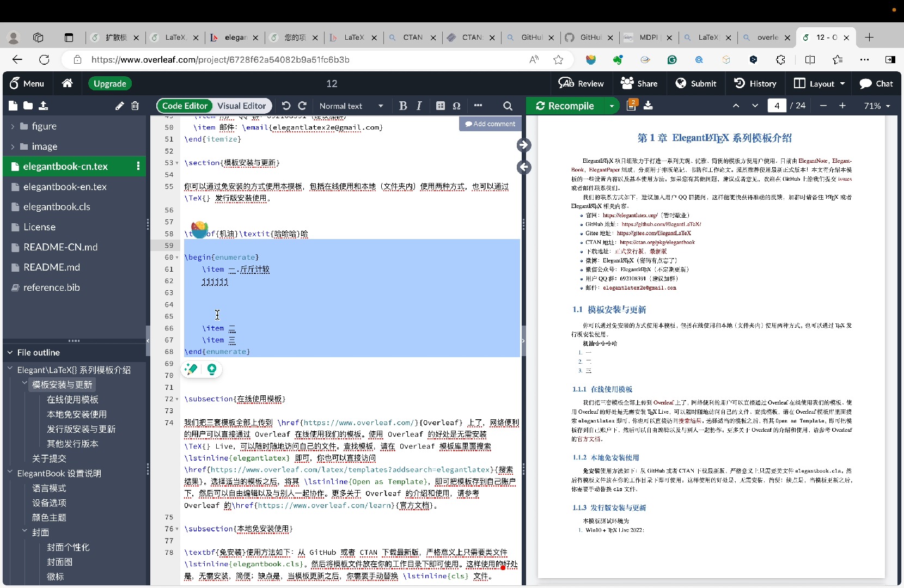904x588 pixels.
Task: Open the Recompile options dropdown arrow
Action: (612, 106)
